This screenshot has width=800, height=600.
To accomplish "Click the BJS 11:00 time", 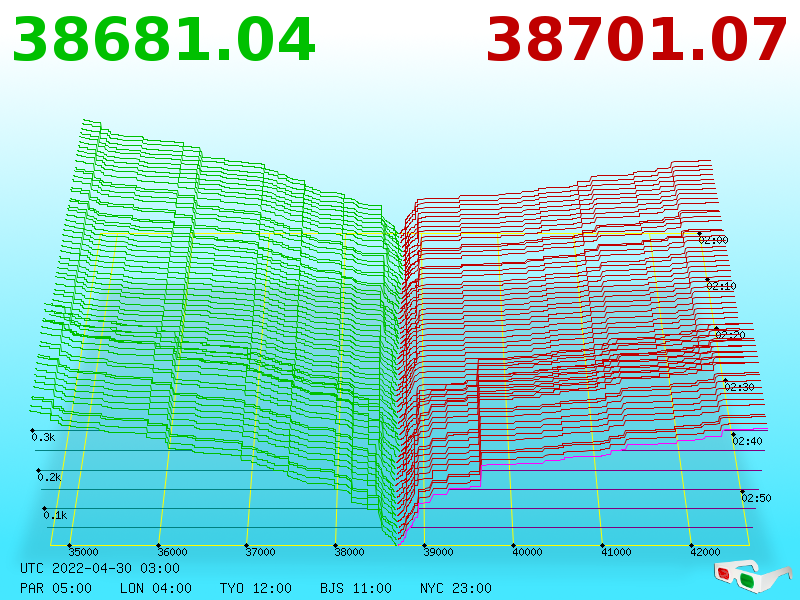I will [356, 588].
